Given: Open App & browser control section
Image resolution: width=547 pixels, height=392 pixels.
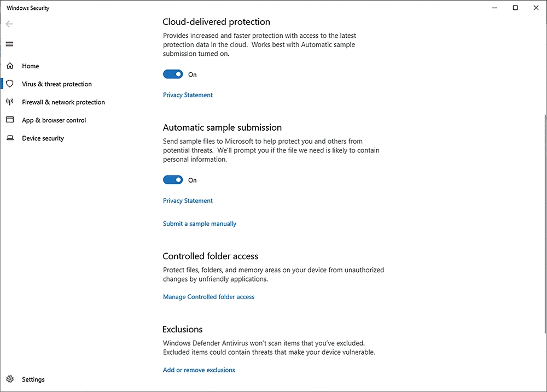Looking at the screenshot, I should [54, 120].
